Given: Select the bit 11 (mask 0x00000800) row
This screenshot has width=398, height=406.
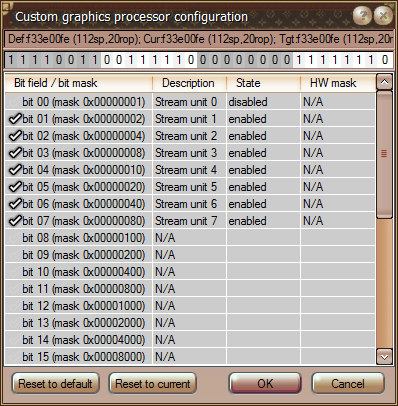Looking at the screenshot, I should [x=190, y=289].
